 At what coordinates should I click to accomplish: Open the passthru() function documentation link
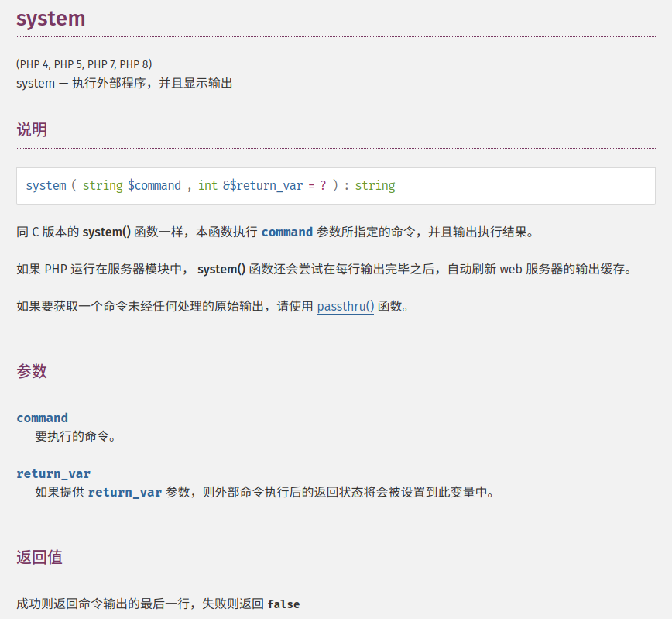(x=345, y=306)
